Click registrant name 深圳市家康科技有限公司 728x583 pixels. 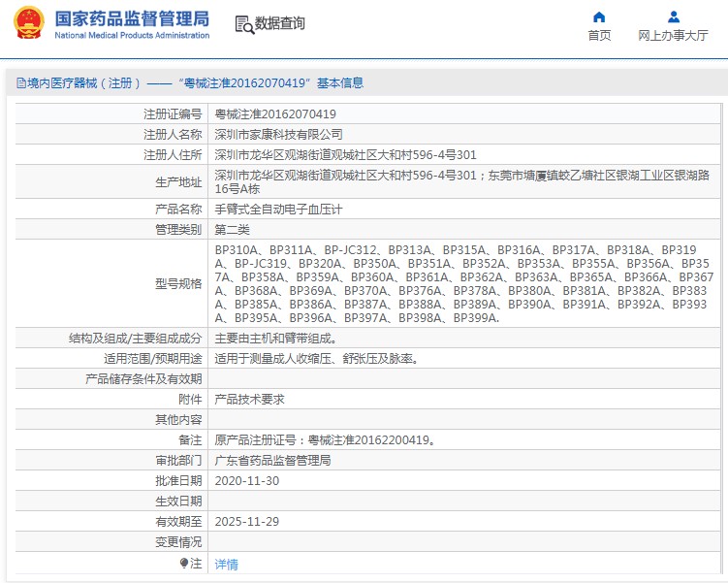tap(278, 134)
